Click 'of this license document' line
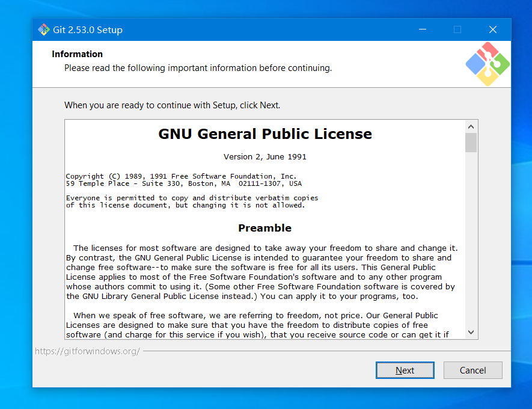The image size is (532, 409). pyautogui.click(x=185, y=205)
